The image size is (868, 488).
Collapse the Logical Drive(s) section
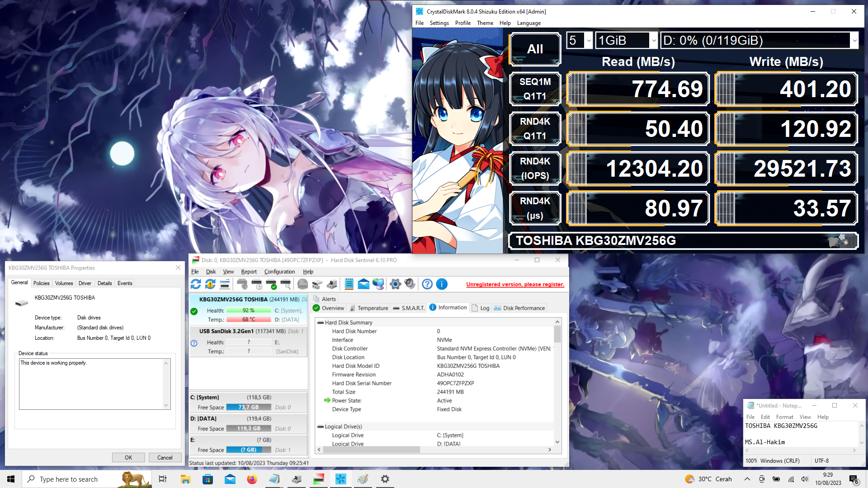click(321, 427)
